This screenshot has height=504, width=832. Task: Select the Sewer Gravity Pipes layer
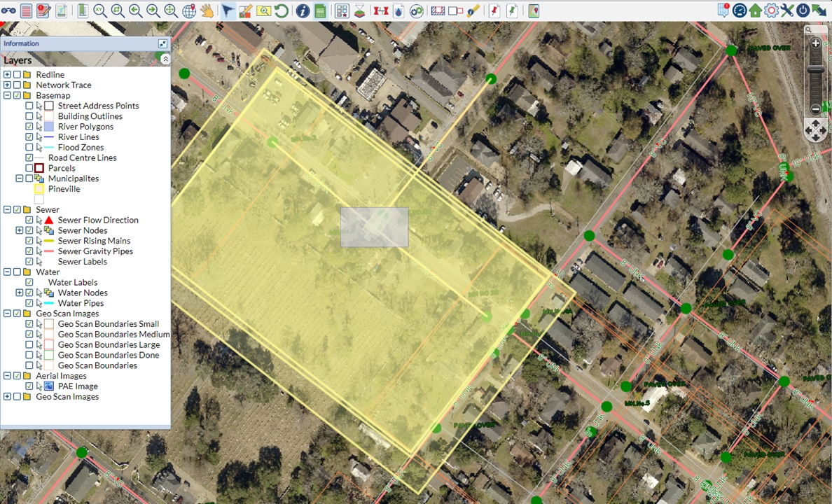point(95,251)
